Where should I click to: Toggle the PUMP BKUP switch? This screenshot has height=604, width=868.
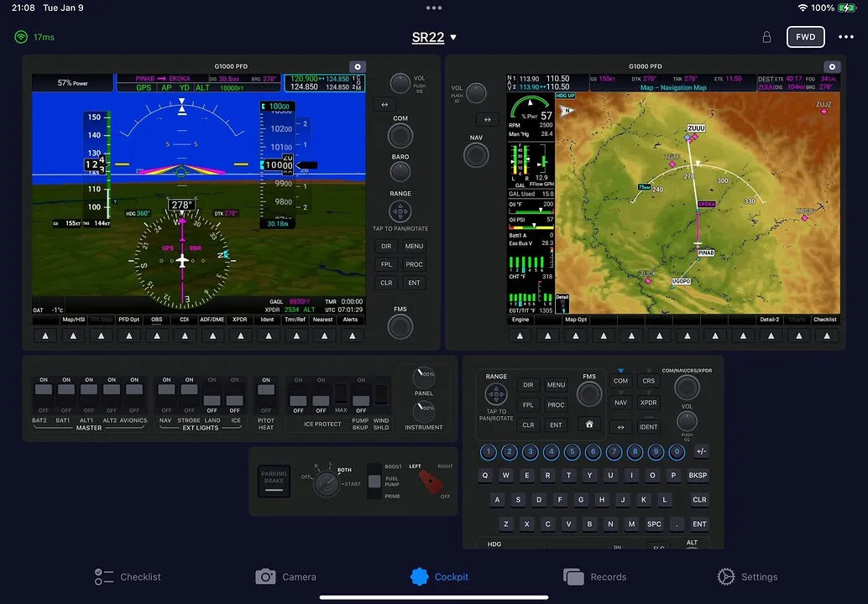[x=361, y=395]
